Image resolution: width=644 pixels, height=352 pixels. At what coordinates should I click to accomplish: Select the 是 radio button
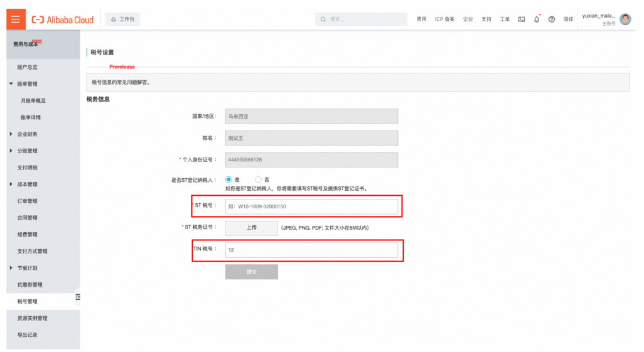[x=228, y=179]
